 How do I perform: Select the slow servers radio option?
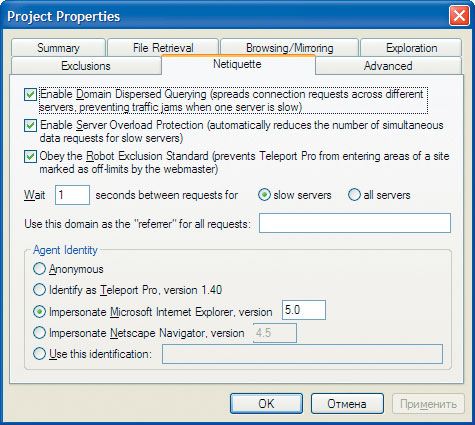coord(264,195)
